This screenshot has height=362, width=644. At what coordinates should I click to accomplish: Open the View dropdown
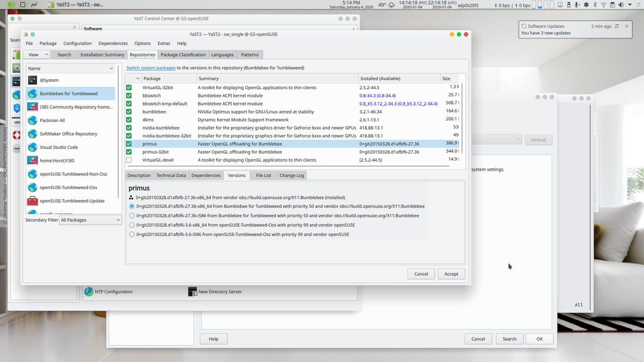(x=37, y=55)
